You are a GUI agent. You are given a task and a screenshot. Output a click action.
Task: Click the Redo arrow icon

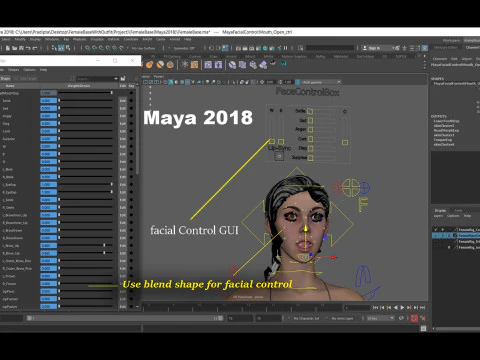(x=34, y=48)
